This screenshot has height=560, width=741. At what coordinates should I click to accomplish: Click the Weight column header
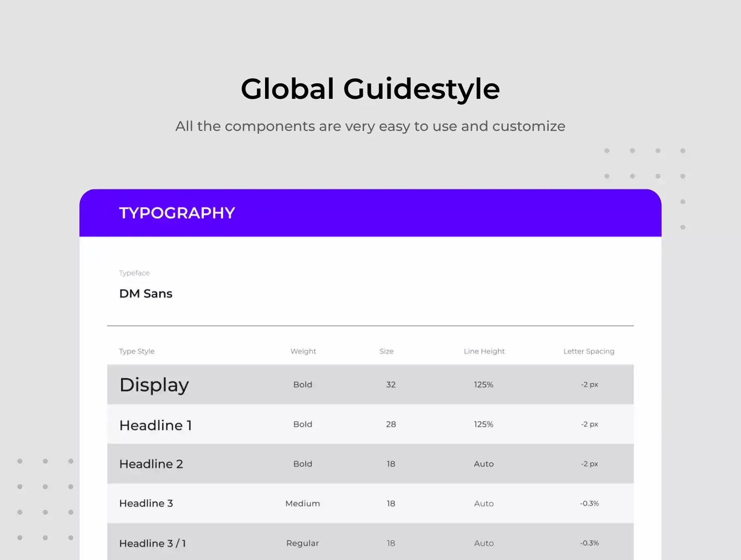tap(303, 351)
